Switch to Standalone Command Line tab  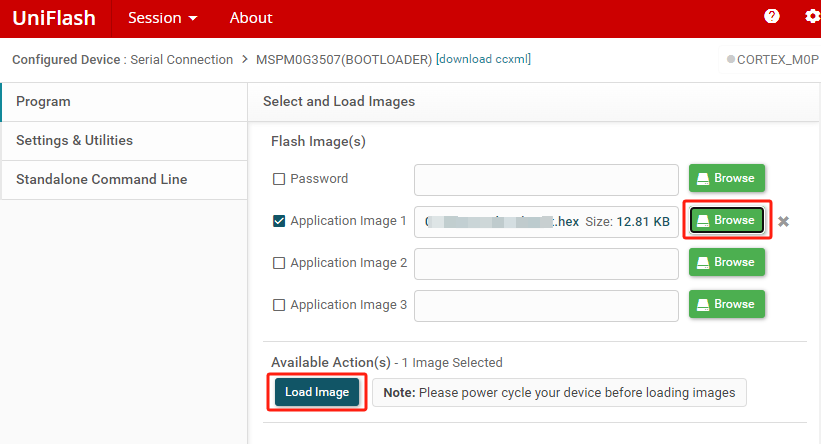pos(124,179)
